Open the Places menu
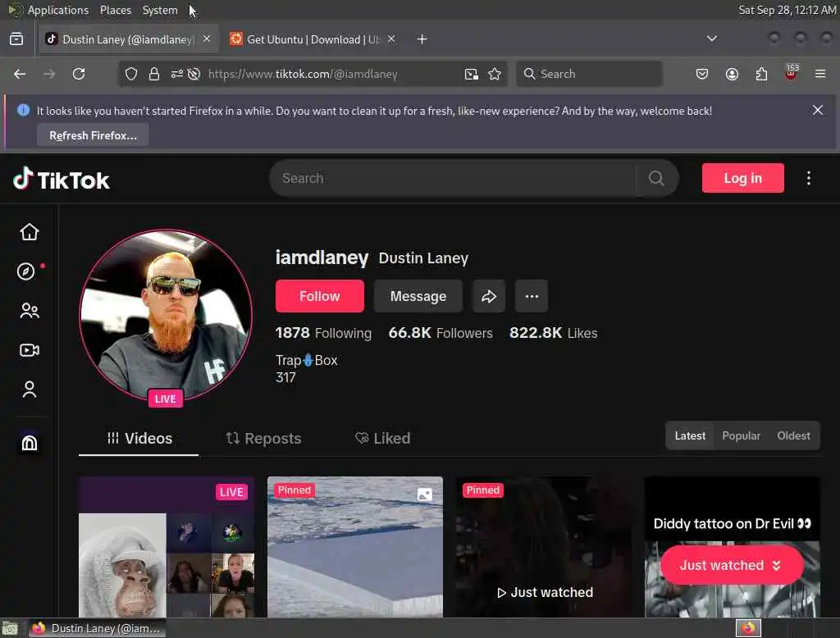The image size is (840, 638). pos(115,10)
